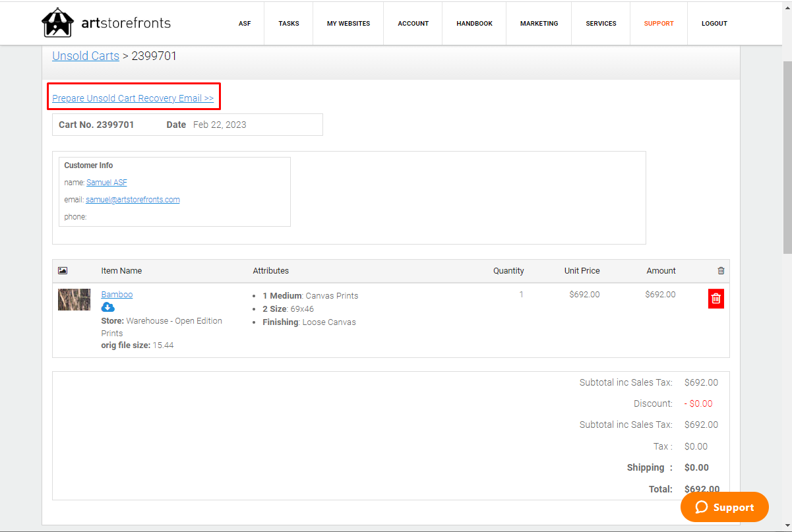This screenshot has width=792, height=532.
Task: Go to the TASKS section
Action: click(x=288, y=23)
